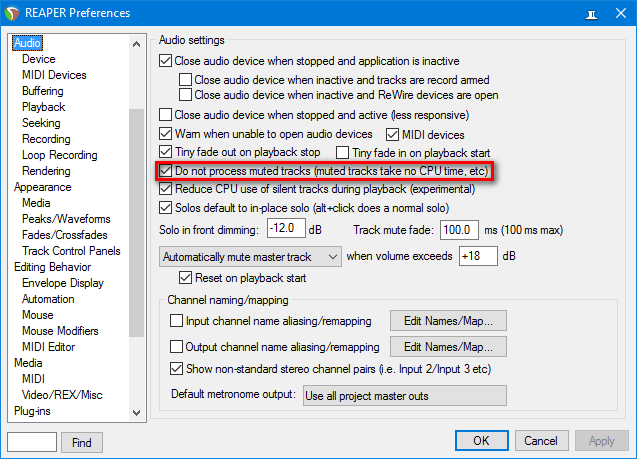Open 'Automatically mute master track' dropdown
The width and height of the screenshot is (637, 459).
(x=251, y=256)
